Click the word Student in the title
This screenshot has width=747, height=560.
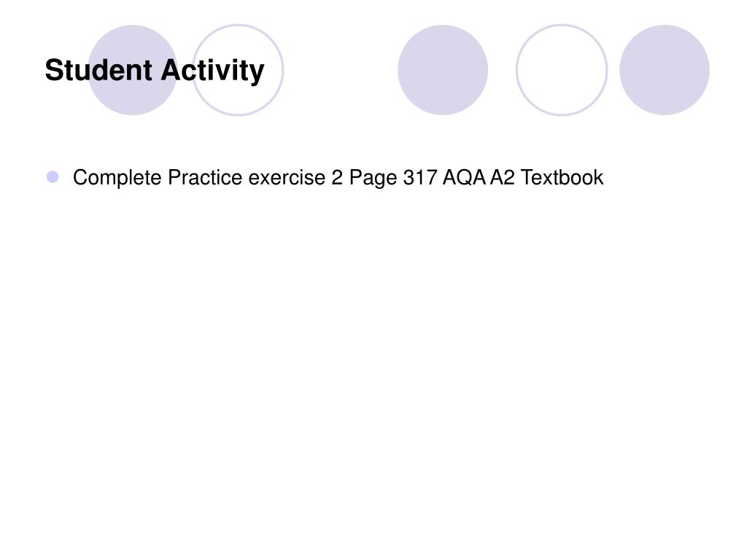pyautogui.click(x=98, y=70)
